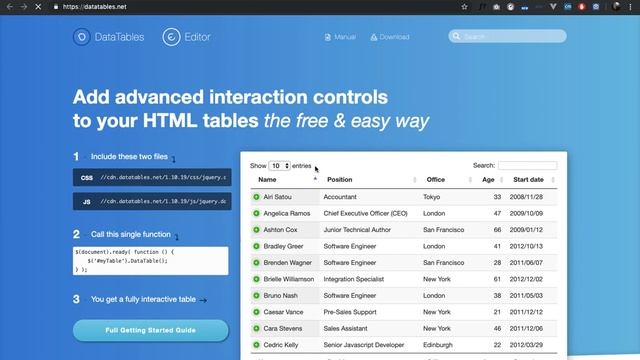
Task: Bookmark this page with the star icon
Action: coord(464,7)
